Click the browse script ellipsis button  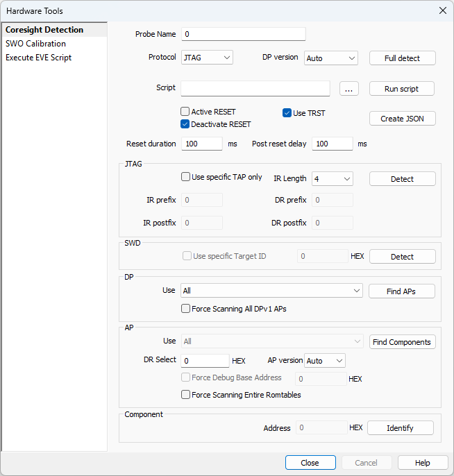pos(348,89)
